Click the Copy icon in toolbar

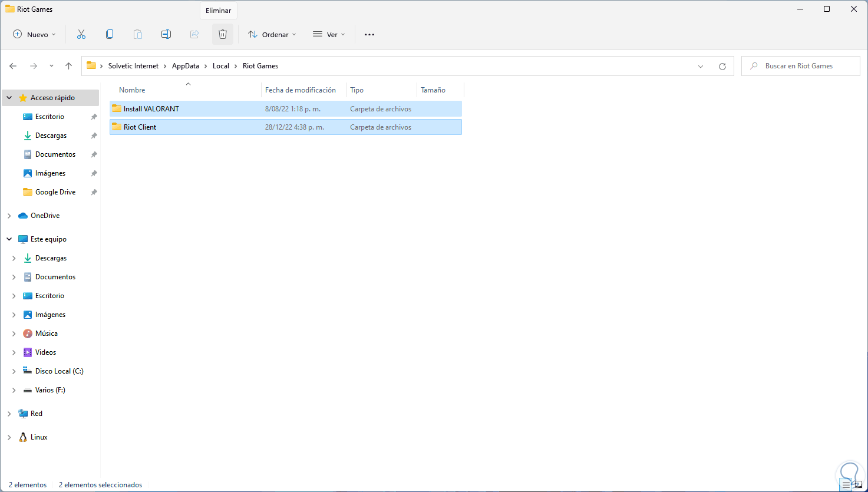point(110,35)
